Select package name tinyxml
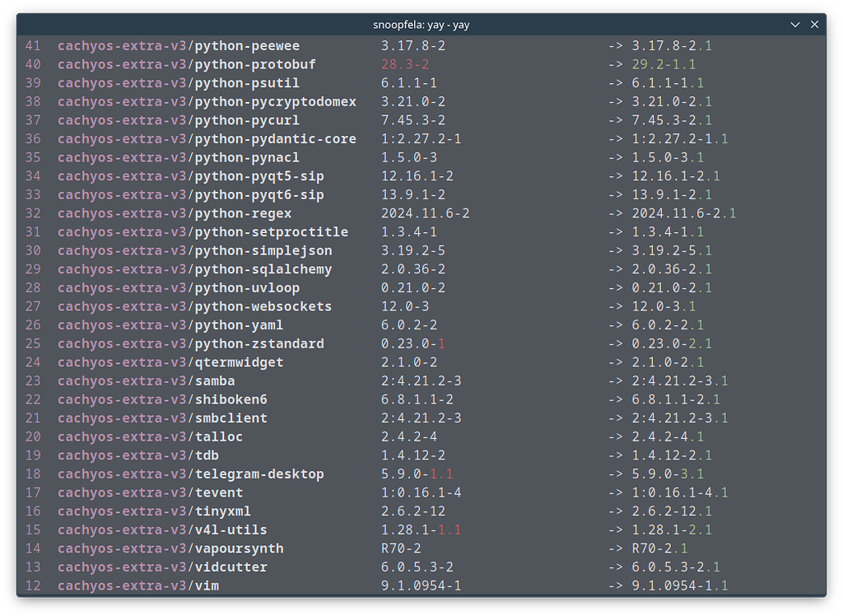Image resolution: width=843 pixels, height=616 pixels. [x=223, y=511]
